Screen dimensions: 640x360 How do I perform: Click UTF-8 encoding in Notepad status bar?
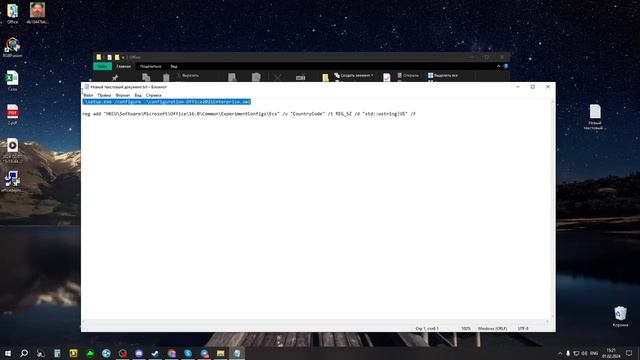pyautogui.click(x=523, y=329)
